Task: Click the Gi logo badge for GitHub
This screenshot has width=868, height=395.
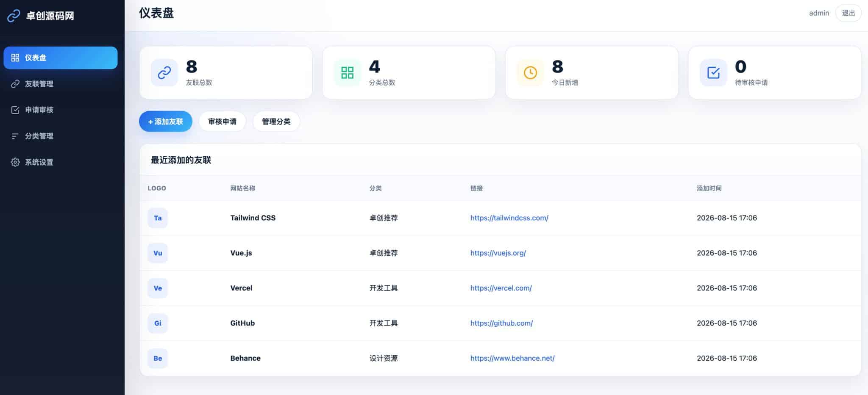Action: click(x=158, y=323)
